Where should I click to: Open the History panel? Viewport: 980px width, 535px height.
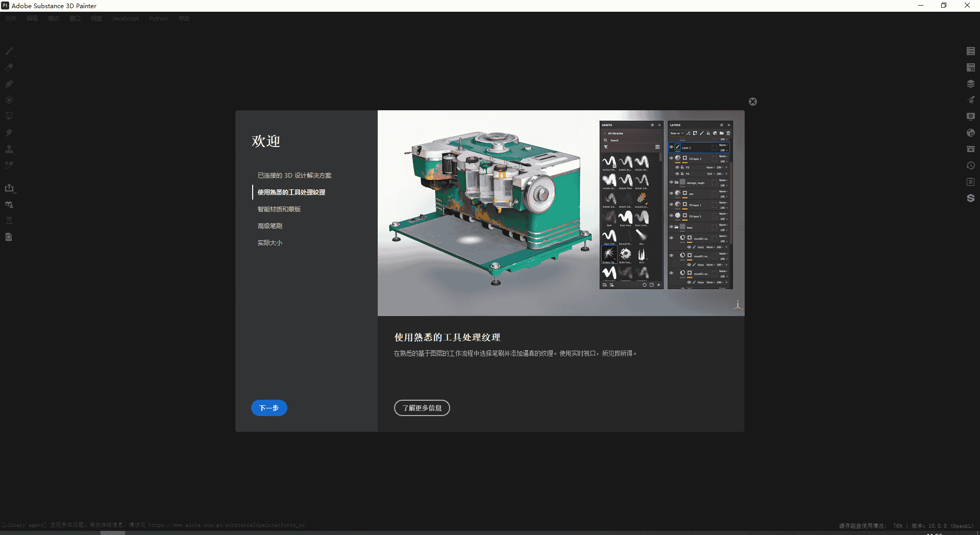point(970,165)
